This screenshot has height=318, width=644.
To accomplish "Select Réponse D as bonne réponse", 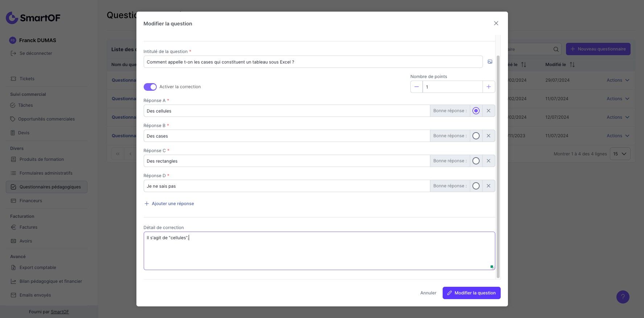I will [x=476, y=186].
